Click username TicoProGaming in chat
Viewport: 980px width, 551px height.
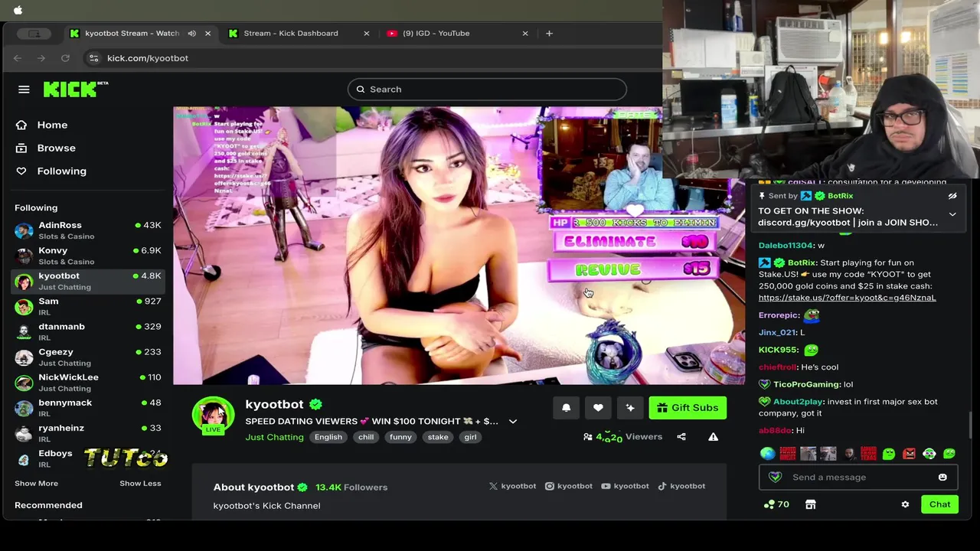(807, 384)
